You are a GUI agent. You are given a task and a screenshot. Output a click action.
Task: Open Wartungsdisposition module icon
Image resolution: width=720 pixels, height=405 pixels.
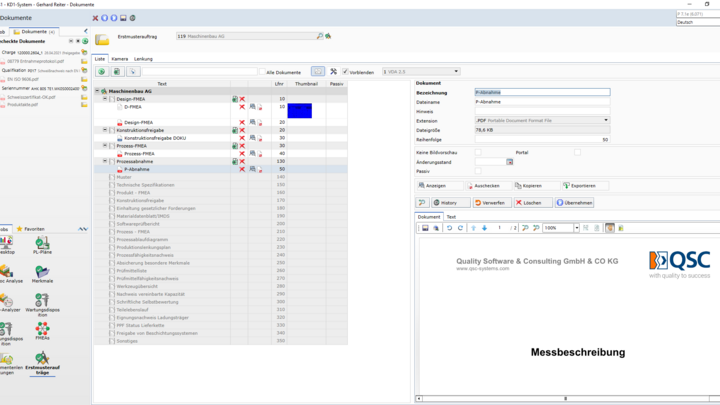[x=42, y=305]
